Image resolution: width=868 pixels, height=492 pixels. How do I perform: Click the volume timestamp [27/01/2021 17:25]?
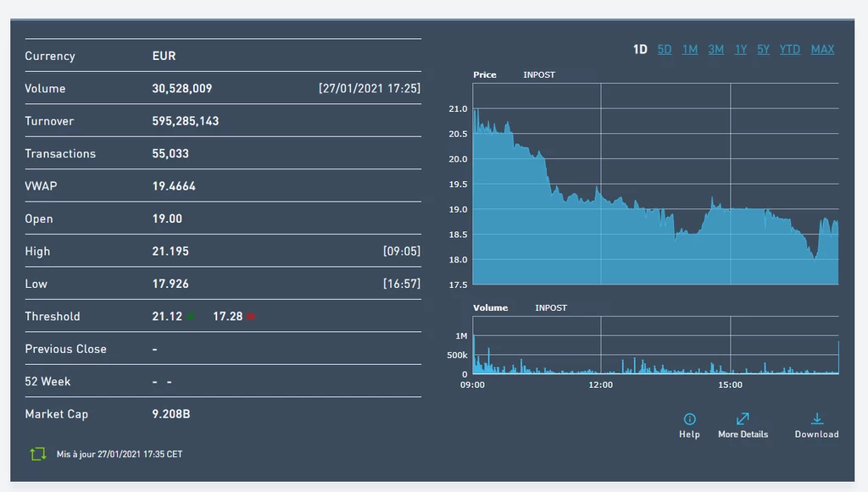pos(370,88)
